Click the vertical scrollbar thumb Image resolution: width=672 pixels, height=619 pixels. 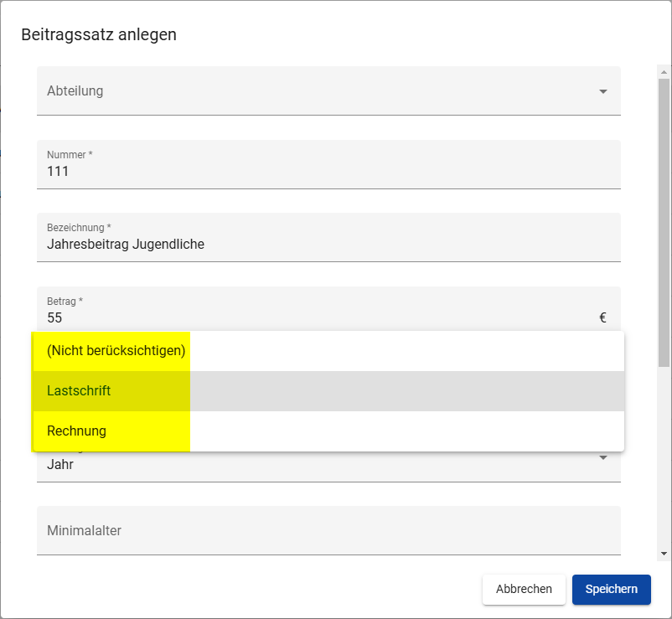[x=664, y=222]
